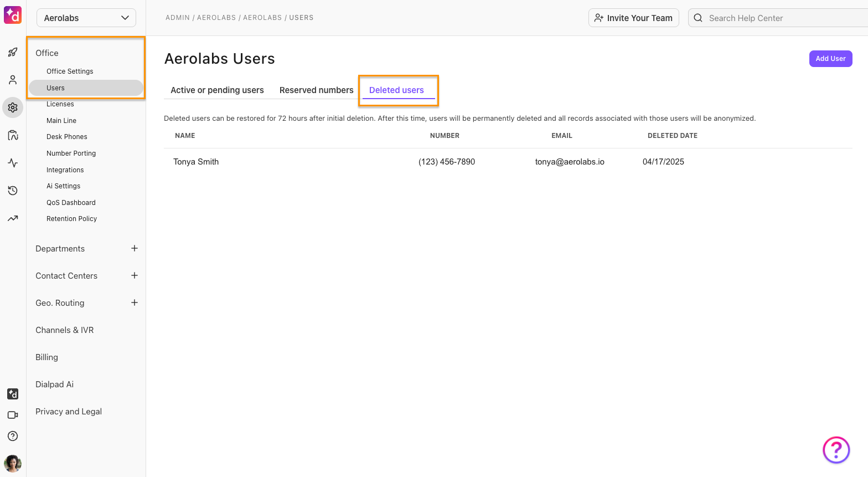Open the rocket getting-started icon
Screen dimensions: 868x477
point(13,53)
